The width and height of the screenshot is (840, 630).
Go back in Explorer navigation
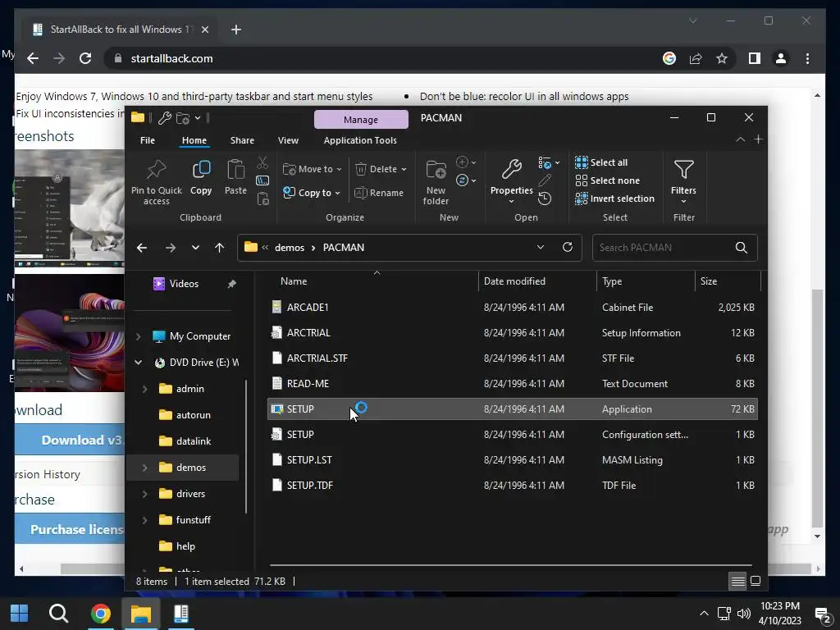pyautogui.click(x=142, y=248)
